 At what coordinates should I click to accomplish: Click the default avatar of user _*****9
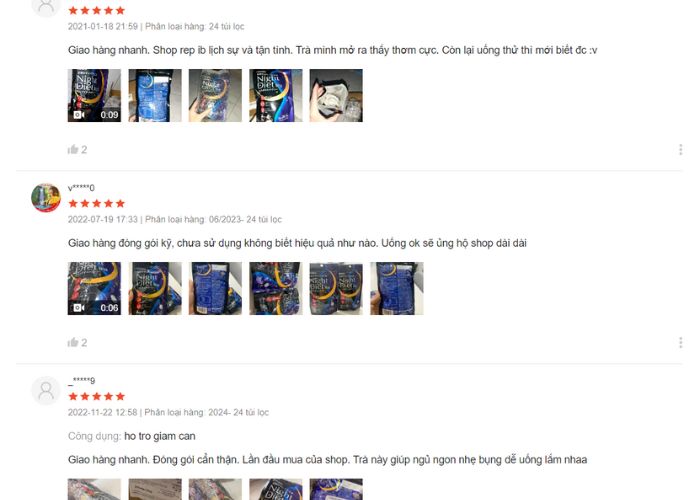tap(46, 391)
